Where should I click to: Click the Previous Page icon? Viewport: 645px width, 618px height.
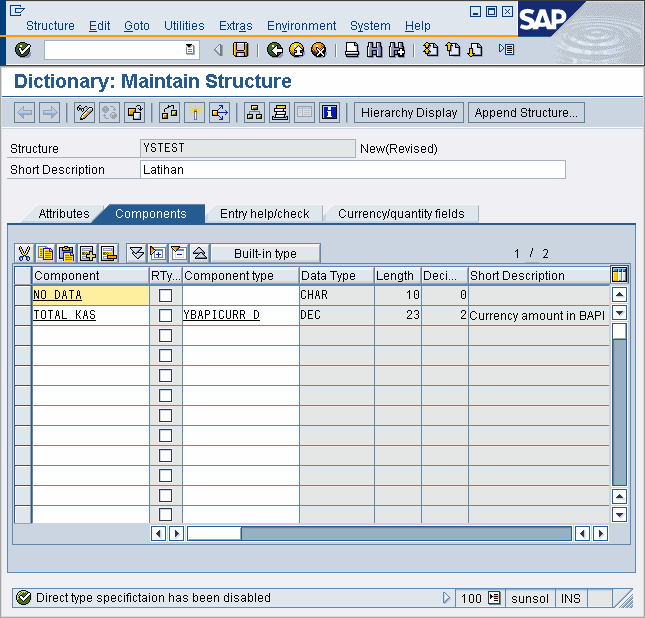[453, 50]
